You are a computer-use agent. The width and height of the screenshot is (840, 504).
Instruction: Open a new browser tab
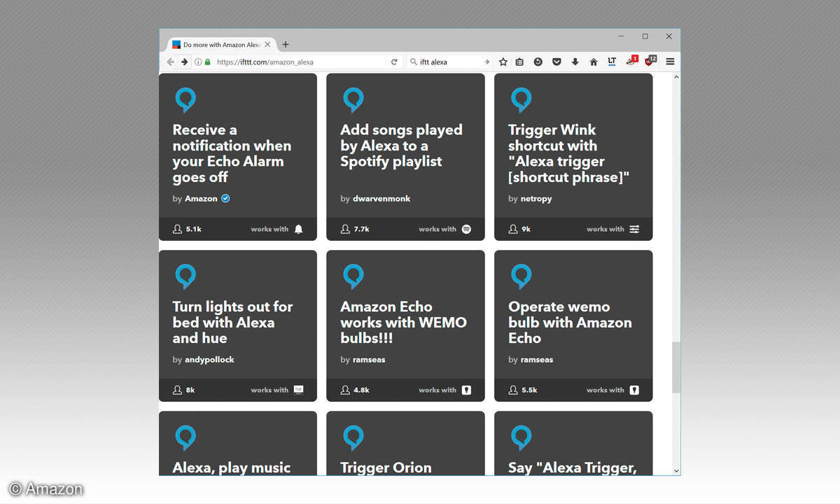pyautogui.click(x=286, y=44)
